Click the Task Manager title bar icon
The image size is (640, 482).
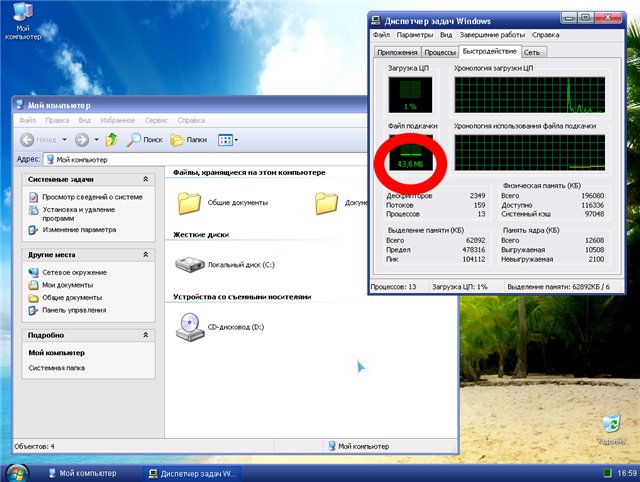point(376,21)
